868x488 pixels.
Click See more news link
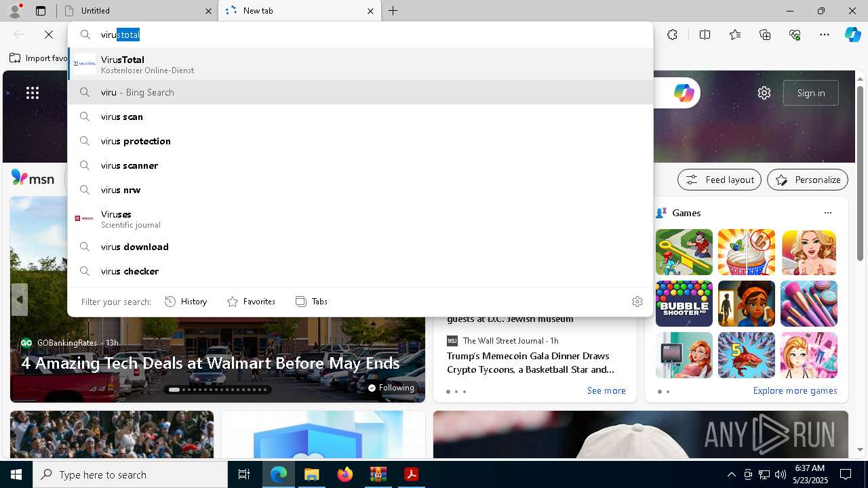pos(606,390)
